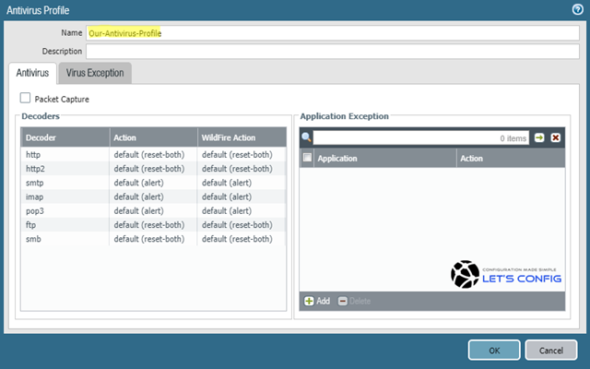The height and width of the screenshot is (369, 590).
Task: Open the Action dropdown for the http decoder
Action: click(x=154, y=155)
